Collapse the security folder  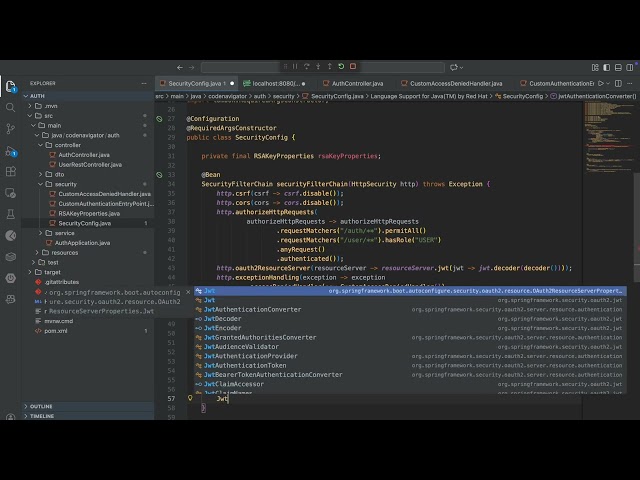(40, 184)
